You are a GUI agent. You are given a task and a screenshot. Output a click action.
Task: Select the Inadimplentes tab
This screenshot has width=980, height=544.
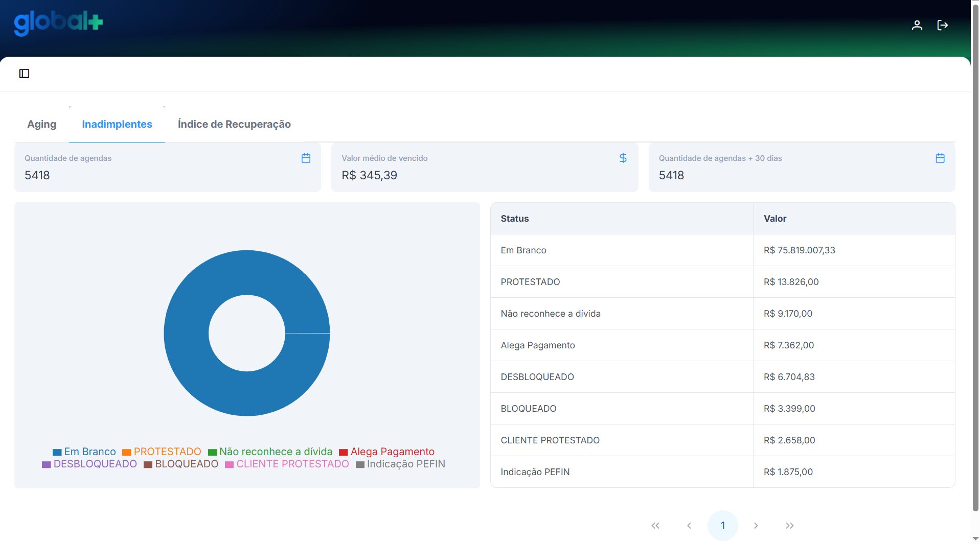click(117, 124)
